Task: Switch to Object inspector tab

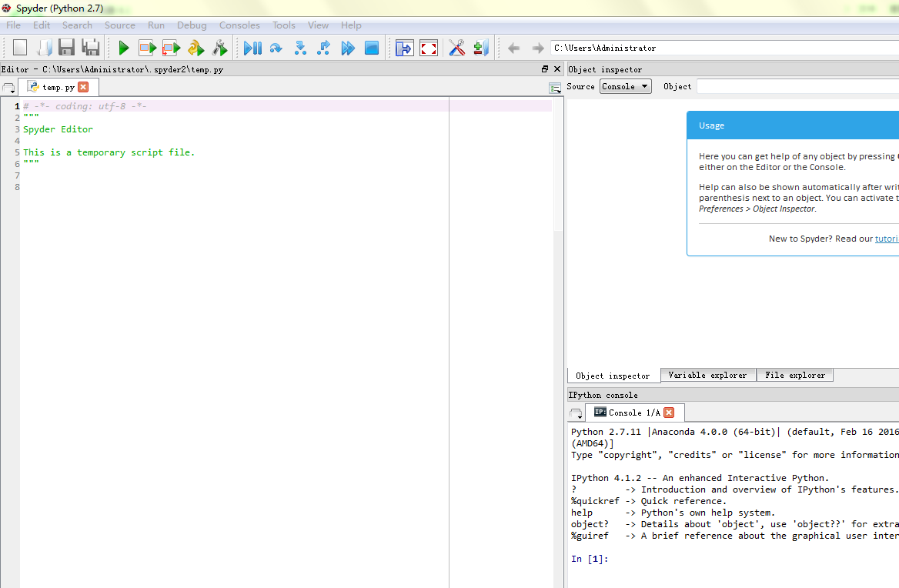Action: (x=613, y=376)
